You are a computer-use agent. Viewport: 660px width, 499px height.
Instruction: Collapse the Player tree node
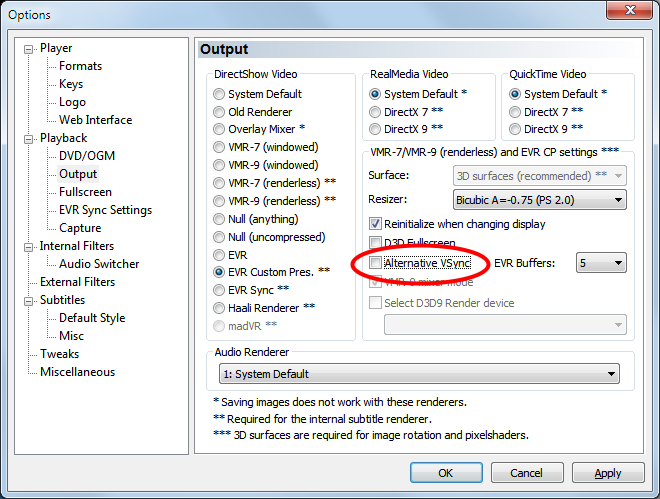click(28, 49)
